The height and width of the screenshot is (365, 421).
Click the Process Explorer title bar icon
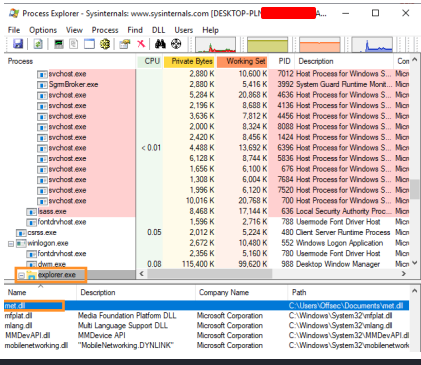14,13
